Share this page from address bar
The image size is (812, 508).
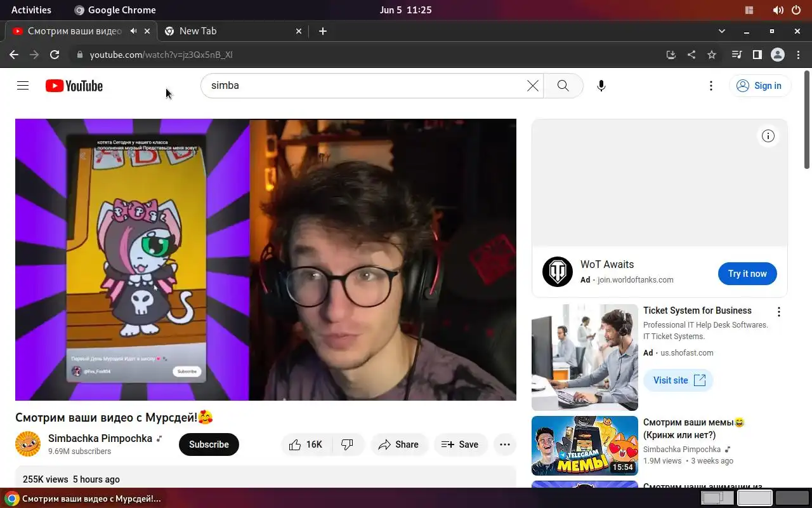click(x=691, y=55)
